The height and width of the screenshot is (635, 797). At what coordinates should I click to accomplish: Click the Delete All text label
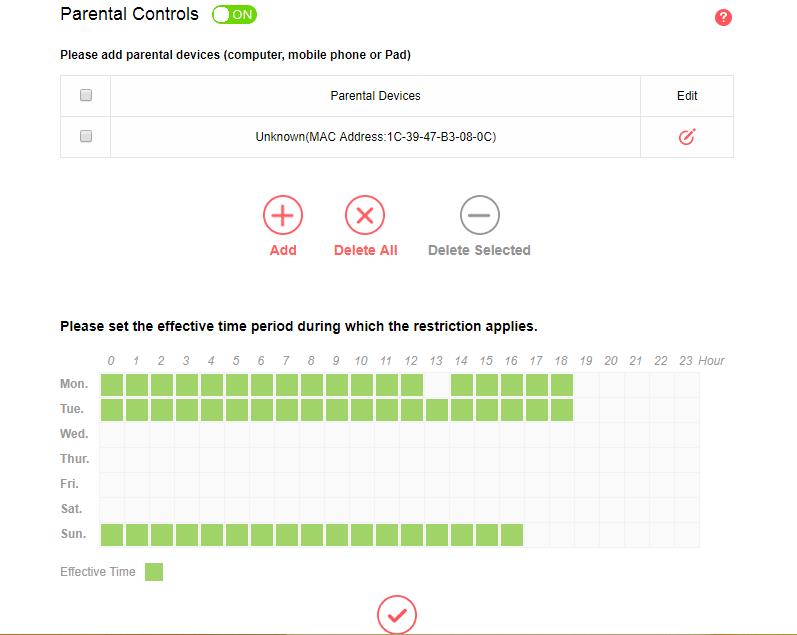(365, 250)
